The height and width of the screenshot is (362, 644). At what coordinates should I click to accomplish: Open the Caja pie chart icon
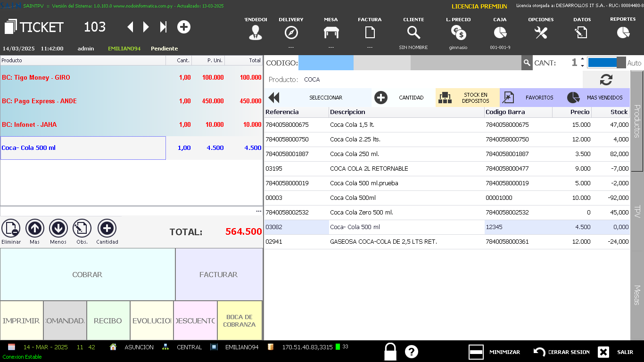point(500,33)
